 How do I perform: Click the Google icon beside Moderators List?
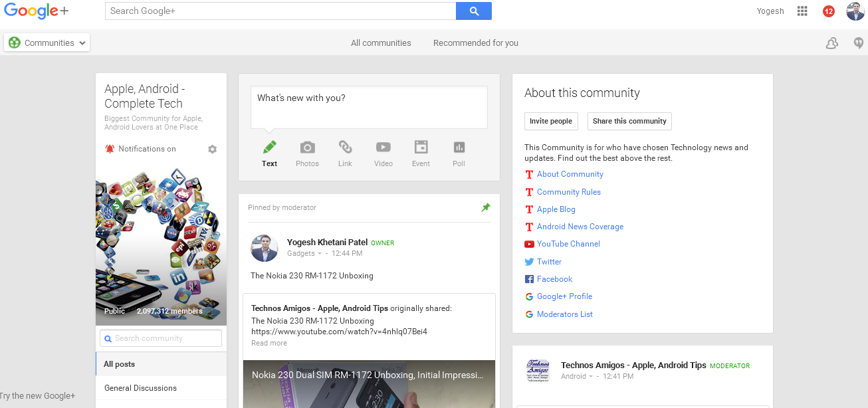click(x=529, y=314)
